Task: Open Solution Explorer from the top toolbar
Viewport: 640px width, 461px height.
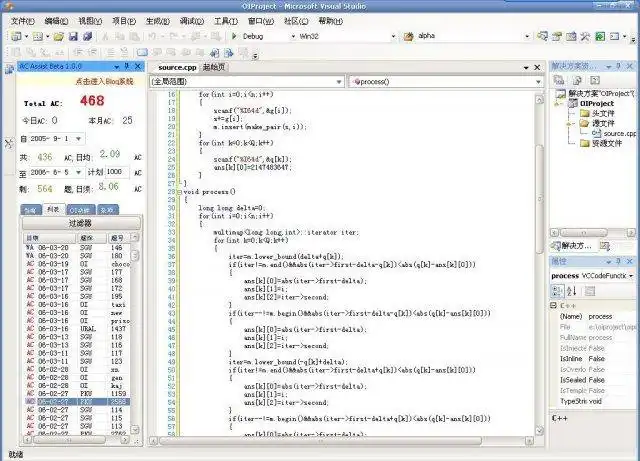Action: pyautogui.click(x=542, y=36)
